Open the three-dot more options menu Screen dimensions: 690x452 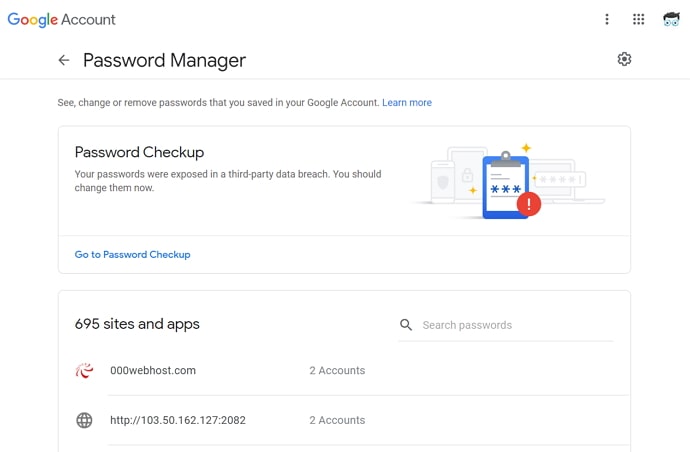607,19
